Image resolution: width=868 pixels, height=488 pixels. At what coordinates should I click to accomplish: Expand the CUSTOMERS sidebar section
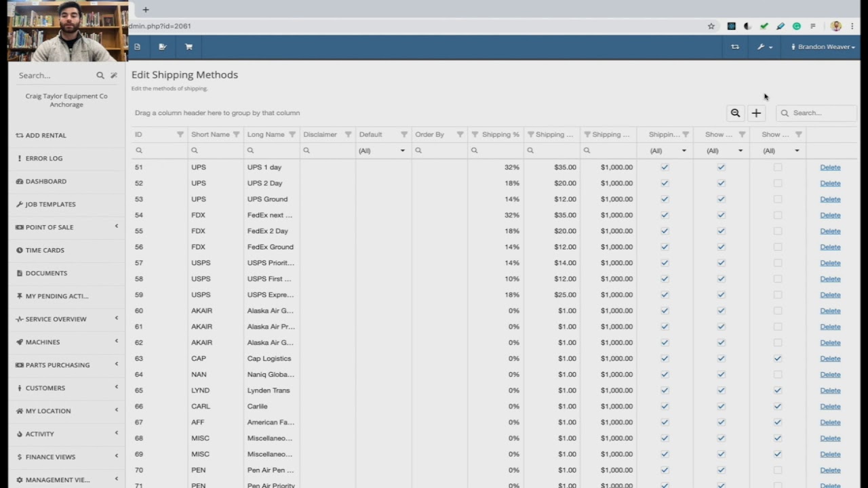(x=45, y=388)
